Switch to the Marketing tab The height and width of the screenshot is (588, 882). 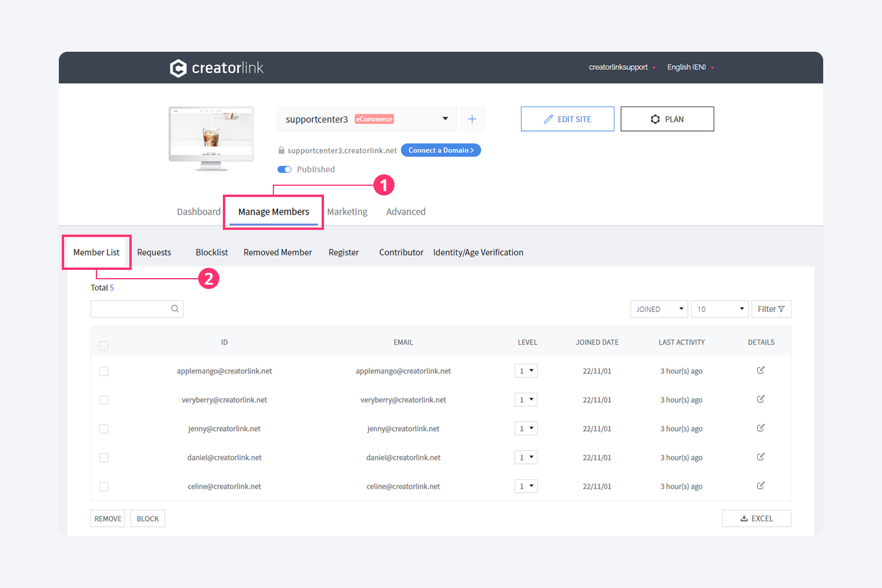(348, 212)
